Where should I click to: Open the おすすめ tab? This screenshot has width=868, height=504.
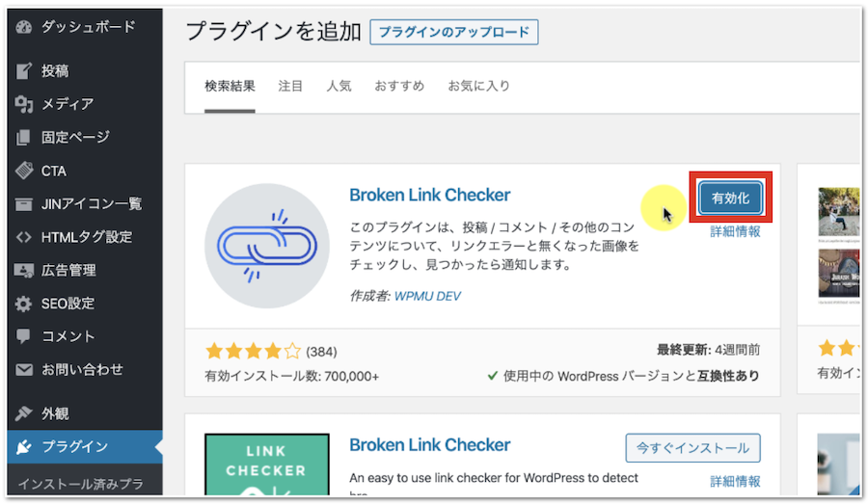pos(398,86)
